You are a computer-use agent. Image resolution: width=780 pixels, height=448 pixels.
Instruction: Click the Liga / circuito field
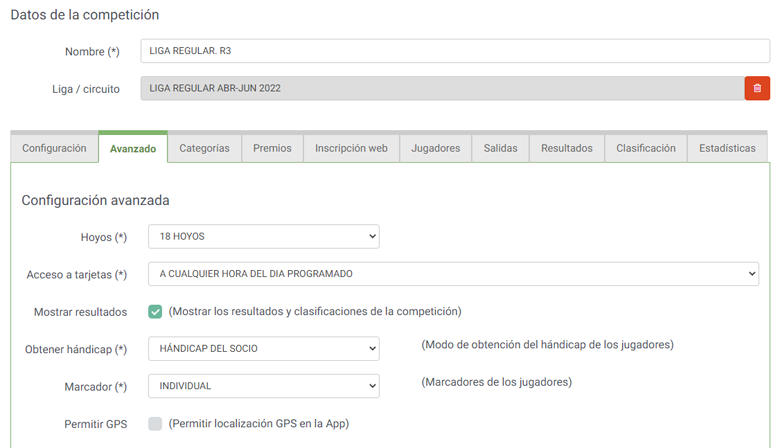pos(442,88)
